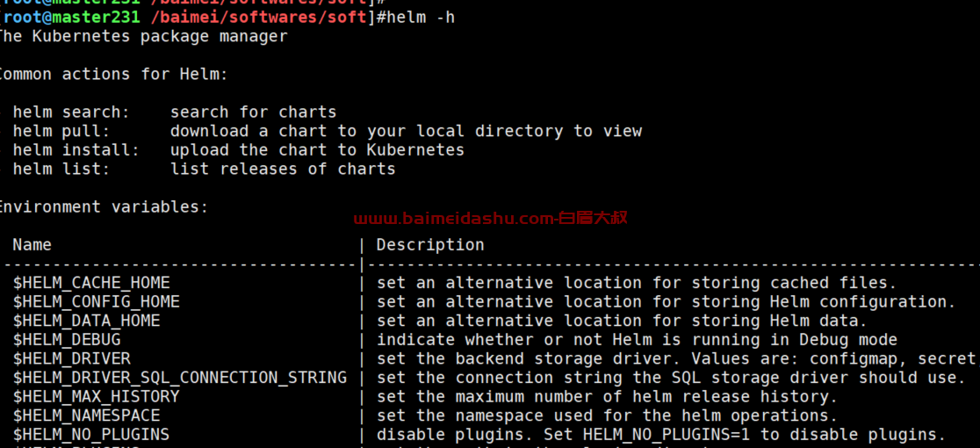Viewport: 980px width, 448px height.
Task: Click the $HELM_CONFIG_HOME variable
Action: (97, 302)
